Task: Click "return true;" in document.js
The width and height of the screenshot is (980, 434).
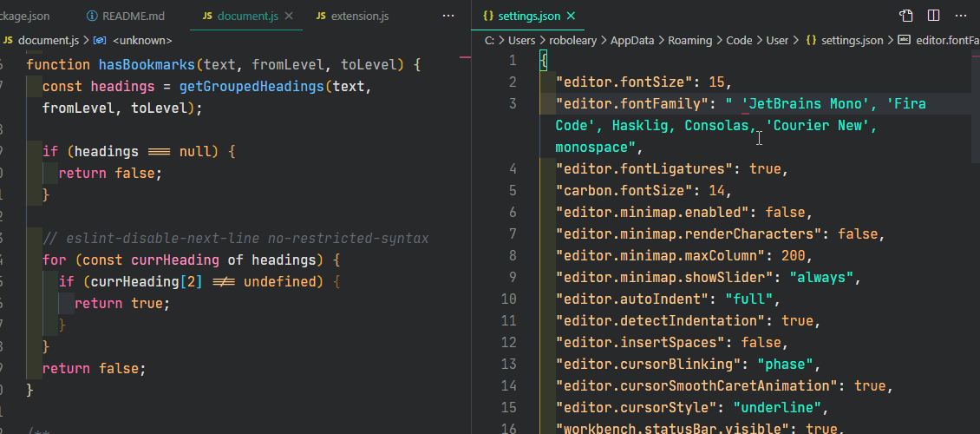Action: pyautogui.click(x=122, y=303)
